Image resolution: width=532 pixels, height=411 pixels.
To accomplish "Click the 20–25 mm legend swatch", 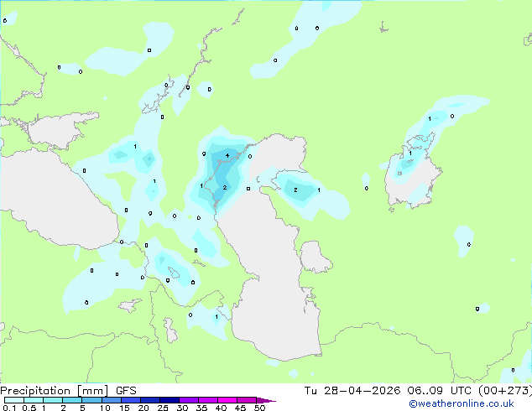I will (149, 400).
